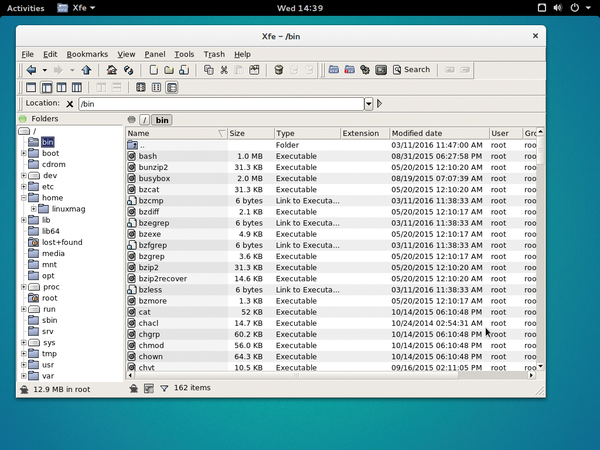Open the Bookmarks menu
The image size is (600, 450).
click(87, 54)
